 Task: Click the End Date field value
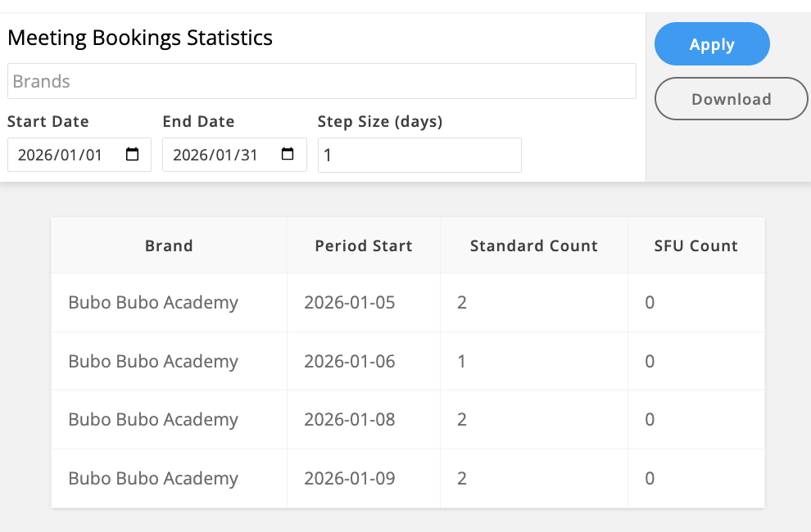pyautogui.click(x=215, y=155)
